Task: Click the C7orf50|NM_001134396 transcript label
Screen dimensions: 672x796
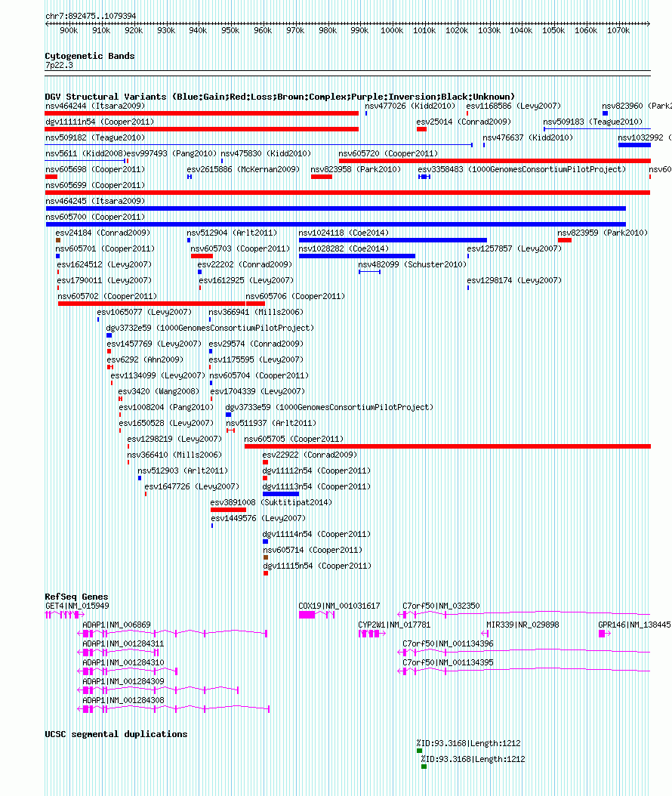Action: pyautogui.click(x=449, y=643)
